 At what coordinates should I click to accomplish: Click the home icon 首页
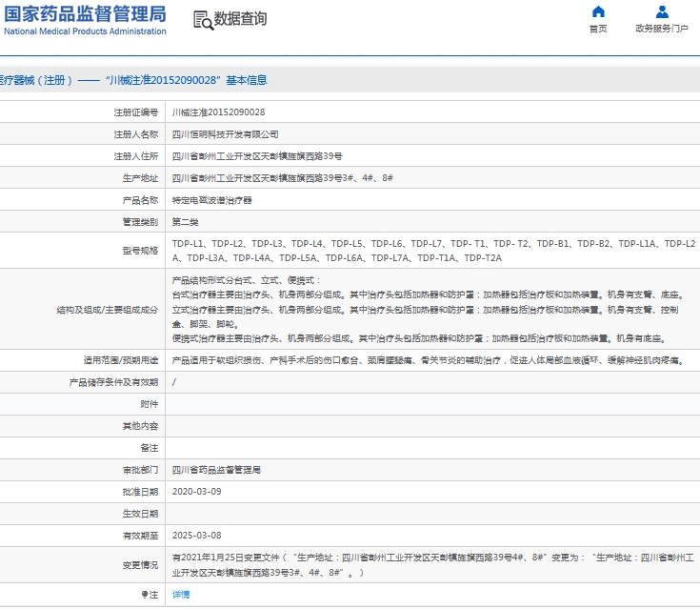(598, 11)
